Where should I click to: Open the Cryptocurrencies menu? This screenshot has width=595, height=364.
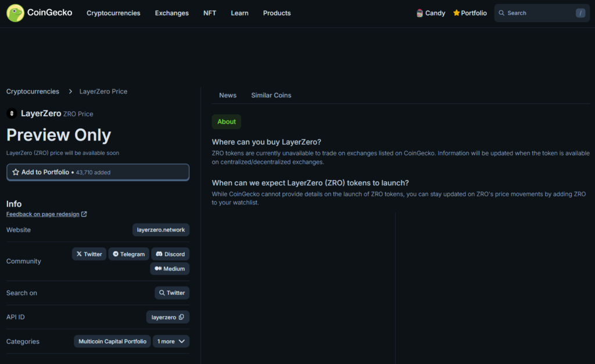(113, 13)
